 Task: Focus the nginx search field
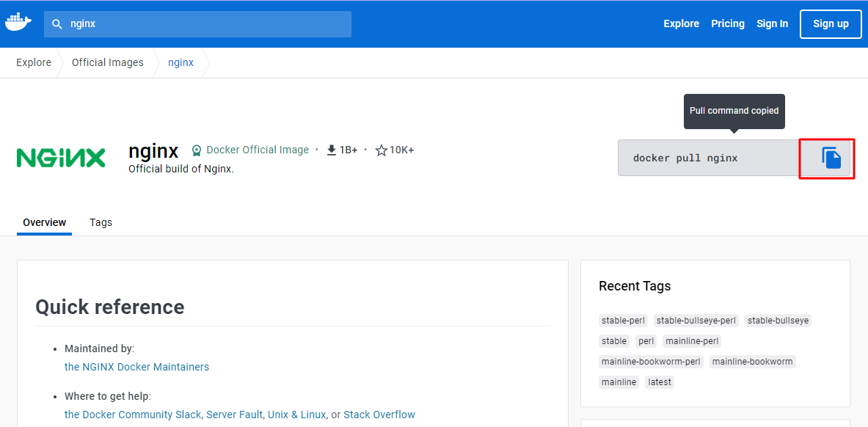[197, 24]
